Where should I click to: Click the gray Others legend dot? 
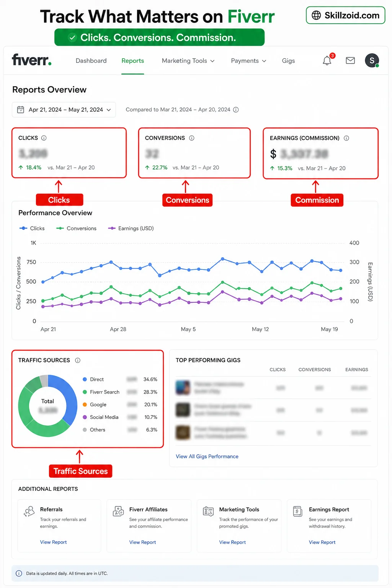coord(85,430)
